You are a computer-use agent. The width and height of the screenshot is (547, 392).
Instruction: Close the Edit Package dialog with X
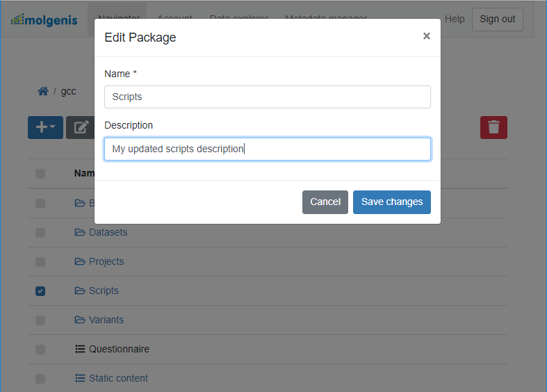pyautogui.click(x=426, y=36)
